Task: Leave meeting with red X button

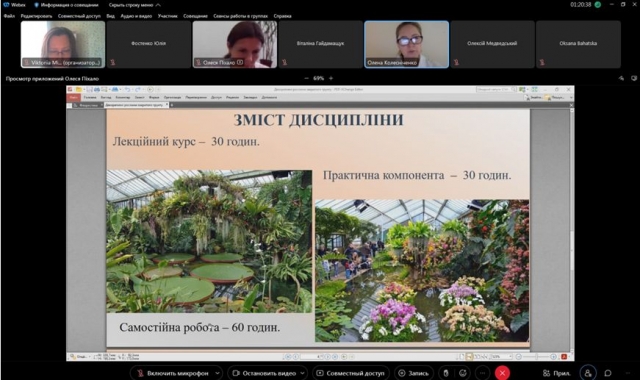Action: (502, 373)
